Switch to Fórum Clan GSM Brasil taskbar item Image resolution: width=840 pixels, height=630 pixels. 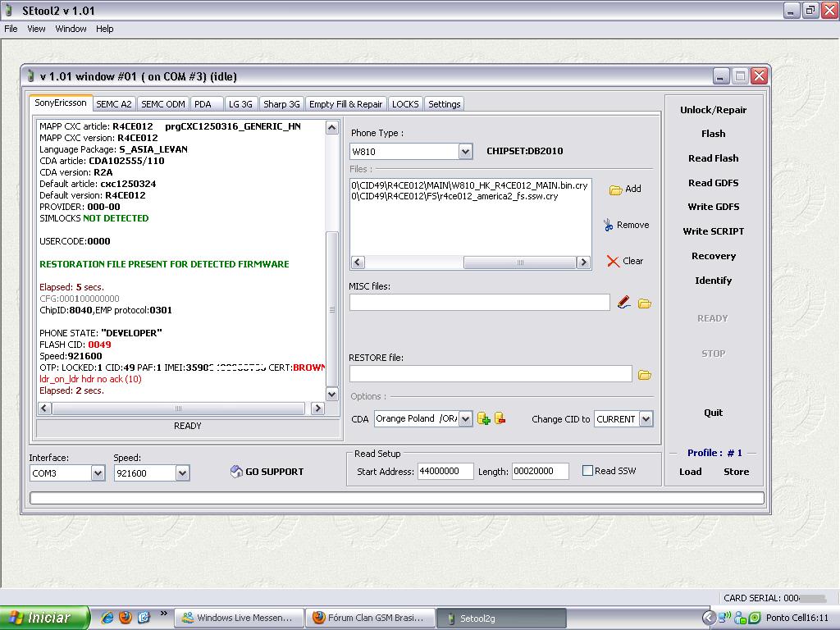370,618
